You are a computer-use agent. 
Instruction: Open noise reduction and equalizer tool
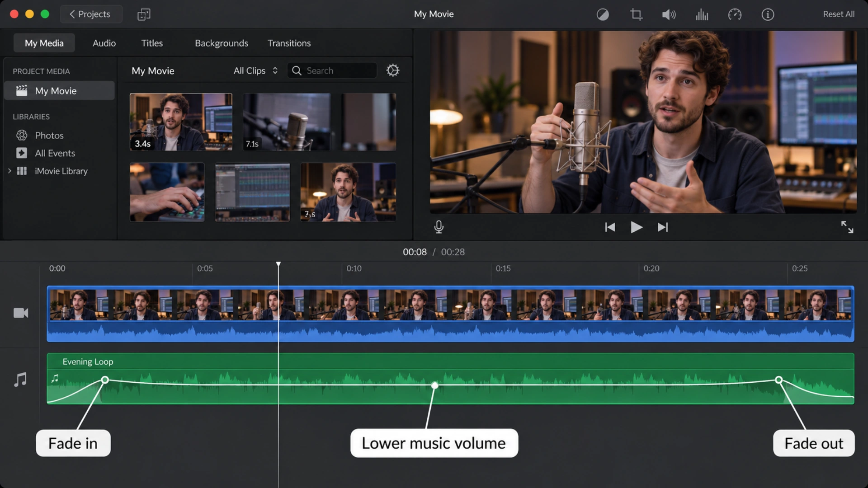tap(702, 14)
